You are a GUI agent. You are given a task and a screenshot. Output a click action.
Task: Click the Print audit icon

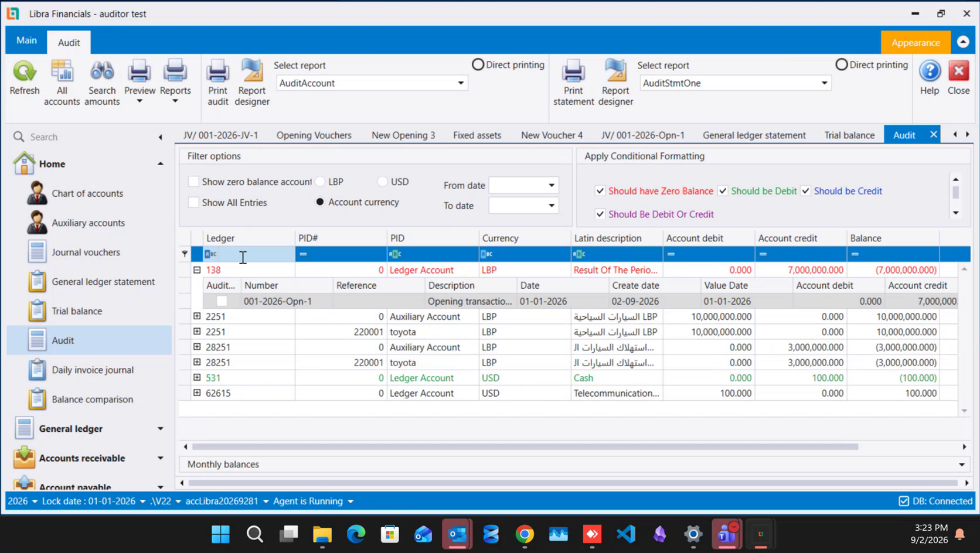pyautogui.click(x=217, y=71)
